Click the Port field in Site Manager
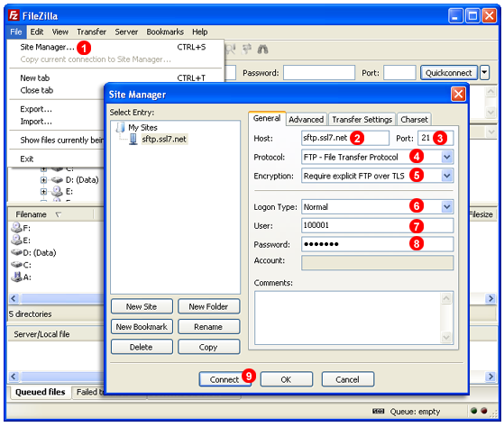504x427 pixels. coord(435,138)
